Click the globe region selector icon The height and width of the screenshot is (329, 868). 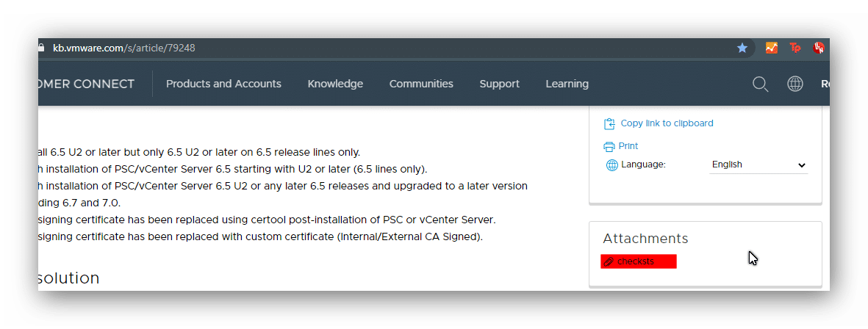tap(795, 84)
